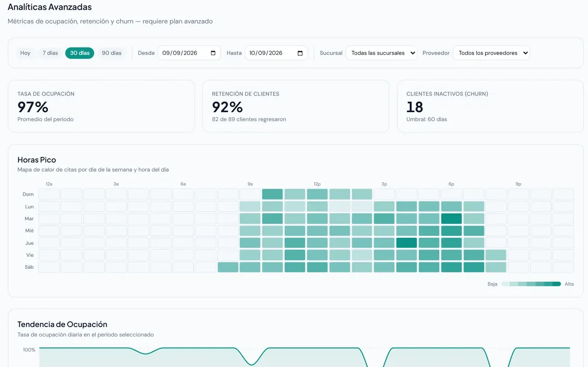
Task: Select the Sábado 3p heatmap cell
Action: coord(384,267)
